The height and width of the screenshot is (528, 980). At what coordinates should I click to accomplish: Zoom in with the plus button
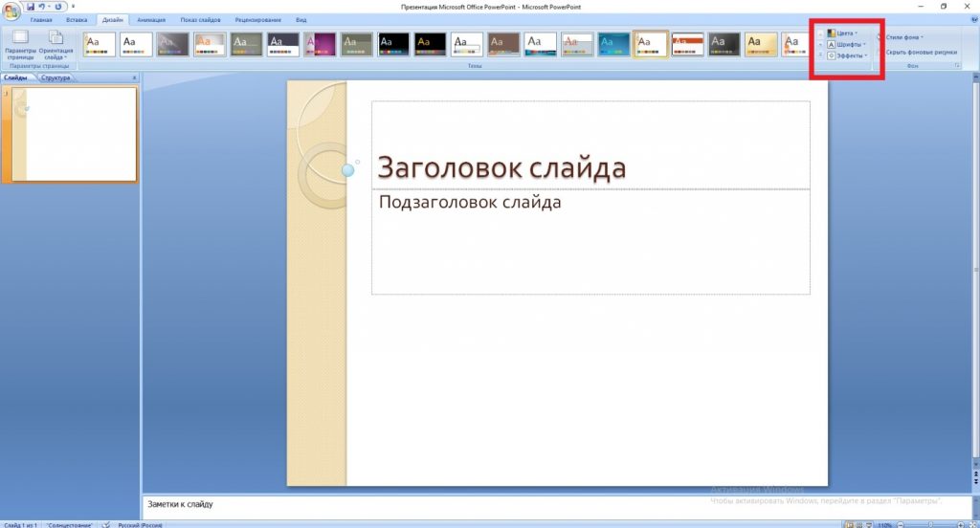961,525
